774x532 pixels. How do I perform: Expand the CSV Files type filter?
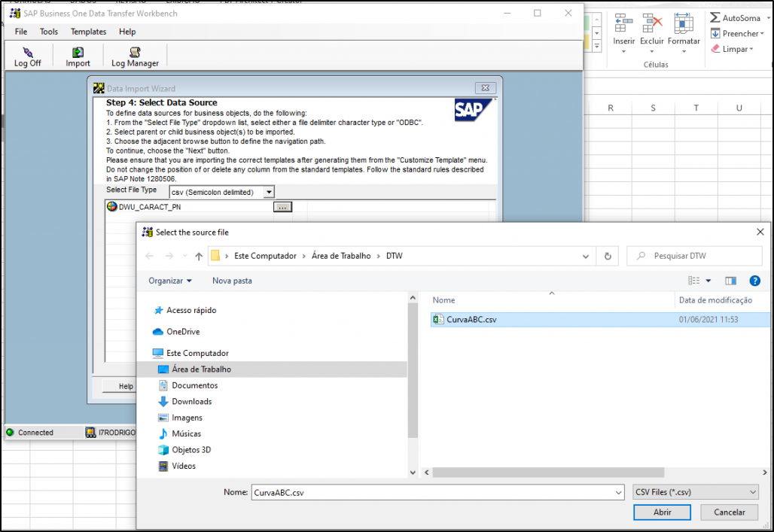click(x=695, y=492)
